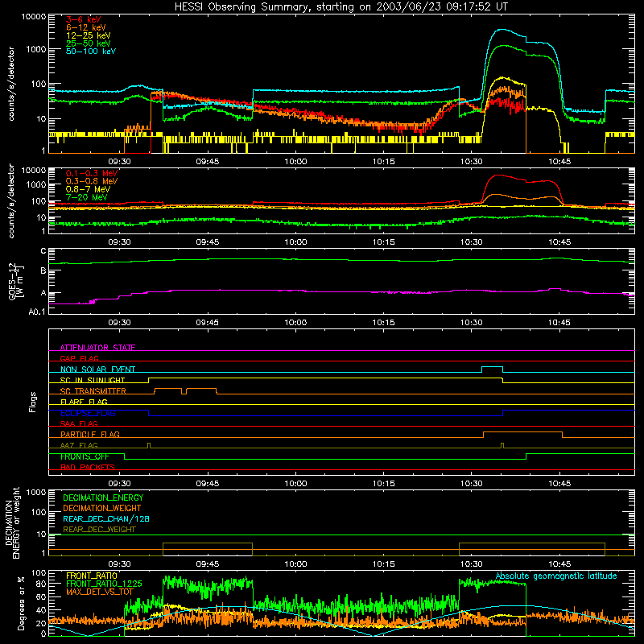Click the HESSI Observing Summary title
The height and width of the screenshot is (644, 644).
pyautogui.click(x=341, y=7)
